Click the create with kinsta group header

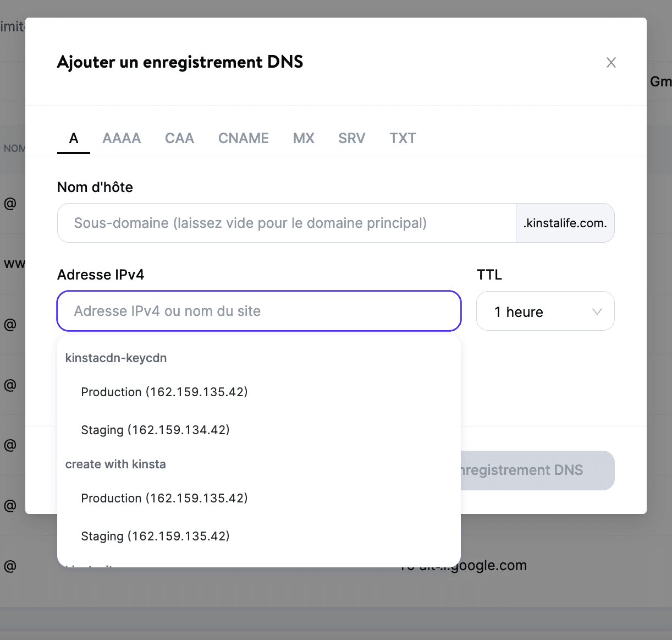(115, 464)
